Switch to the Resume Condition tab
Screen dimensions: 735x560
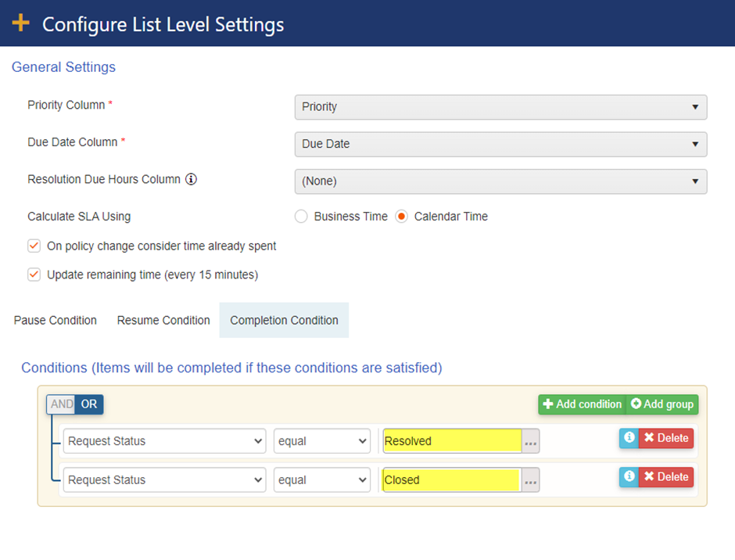[163, 321]
